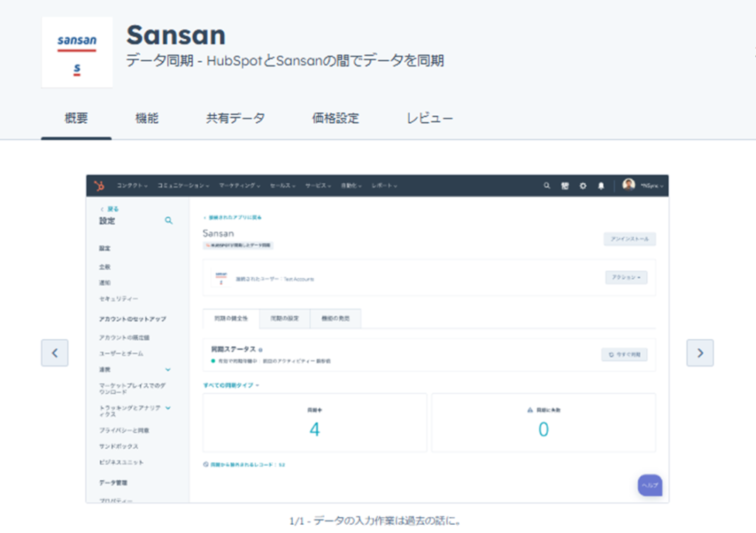The image size is (756, 533).
Task: Select サンドボックス in sidebar
Action: (119, 446)
